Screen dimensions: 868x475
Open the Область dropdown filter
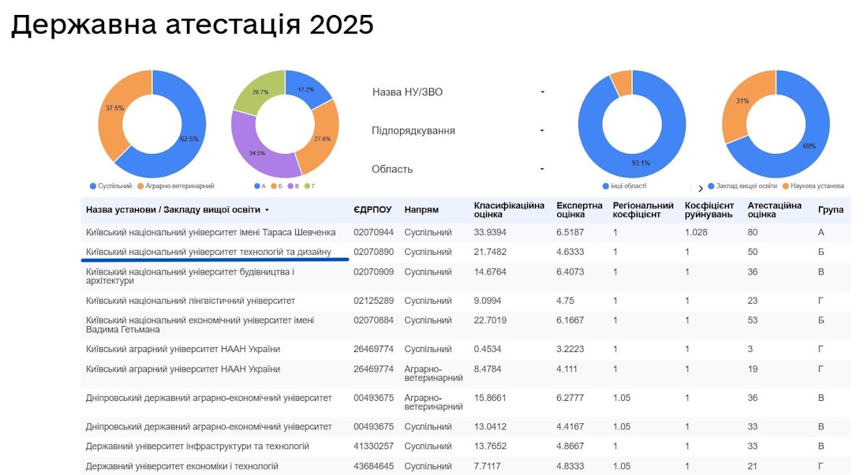[458, 170]
